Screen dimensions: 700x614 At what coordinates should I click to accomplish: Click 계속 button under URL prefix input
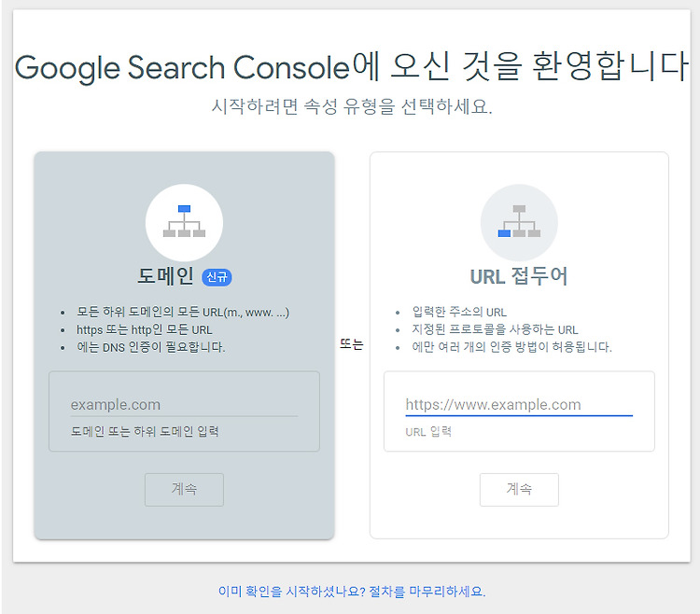pyautogui.click(x=519, y=490)
